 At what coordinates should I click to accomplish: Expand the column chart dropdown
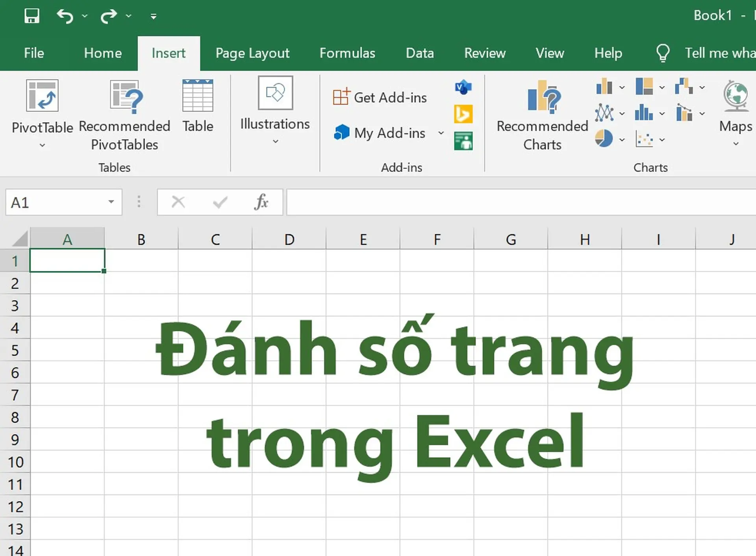622,86
